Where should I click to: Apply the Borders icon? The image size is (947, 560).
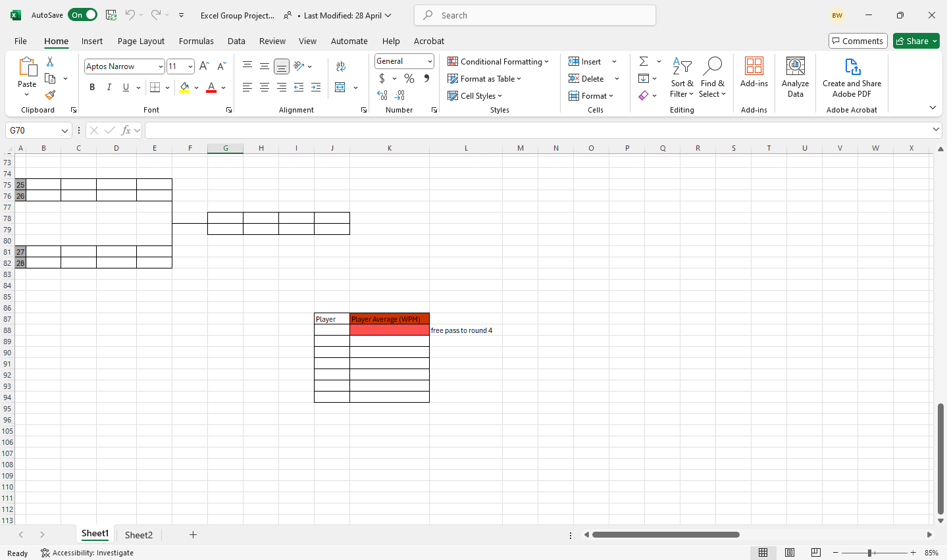[x=155, y=88]
